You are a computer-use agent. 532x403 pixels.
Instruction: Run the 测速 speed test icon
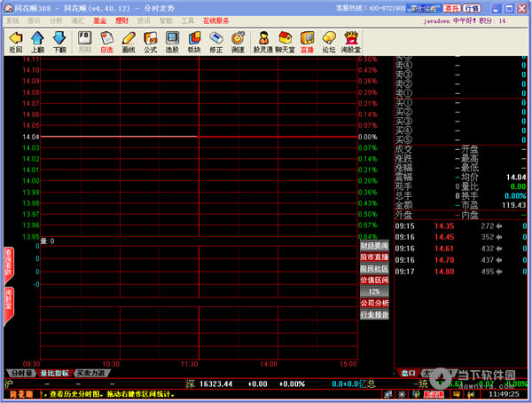tap(239, 42)
